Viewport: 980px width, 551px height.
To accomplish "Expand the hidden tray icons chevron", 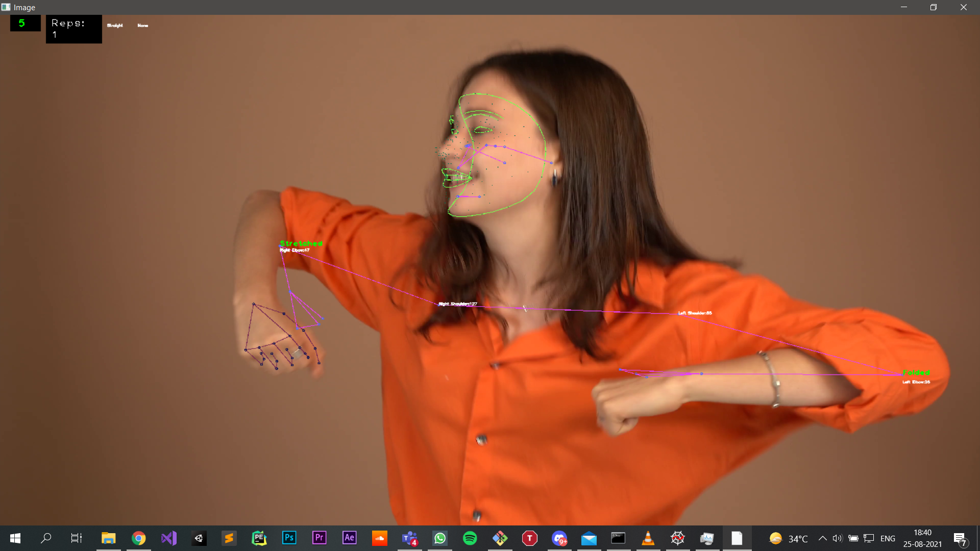I will tap(822, 538).
